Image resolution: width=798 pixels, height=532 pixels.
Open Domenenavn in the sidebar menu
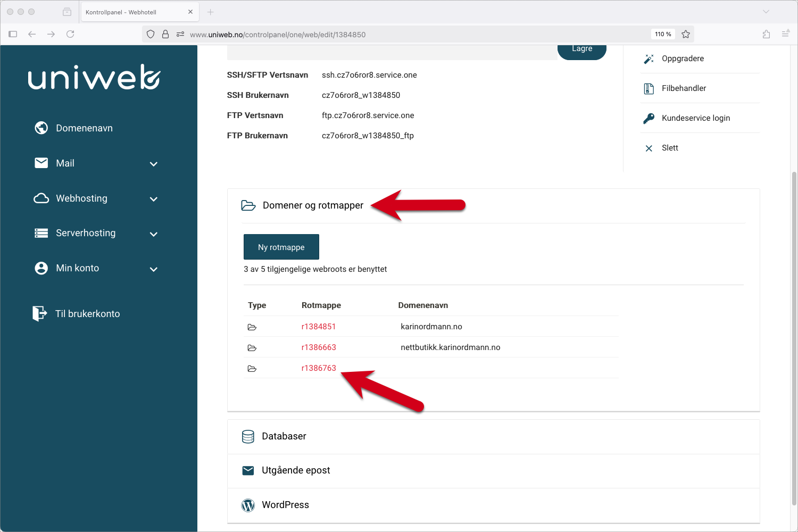[x=84, y=128]
